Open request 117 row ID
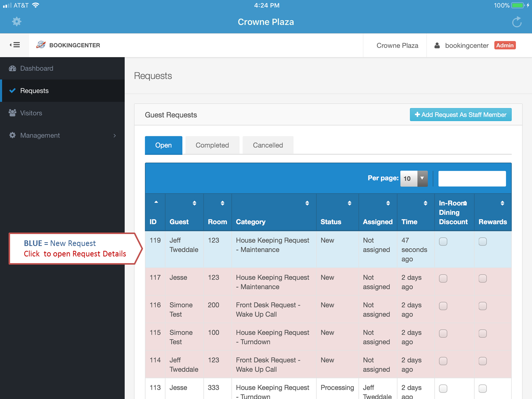 coord(155,277)
